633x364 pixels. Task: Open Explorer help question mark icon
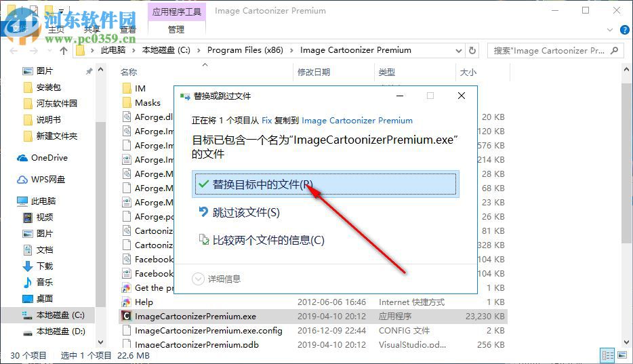[x=624, y=30]
